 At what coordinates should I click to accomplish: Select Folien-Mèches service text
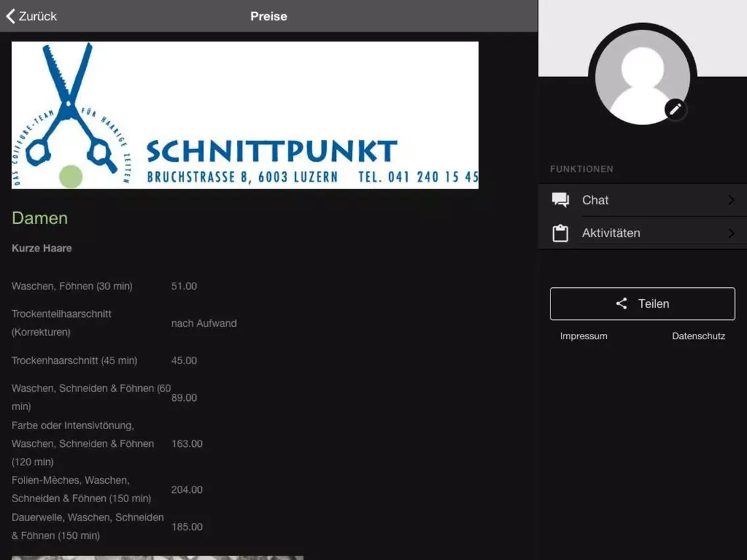point(82,489)
